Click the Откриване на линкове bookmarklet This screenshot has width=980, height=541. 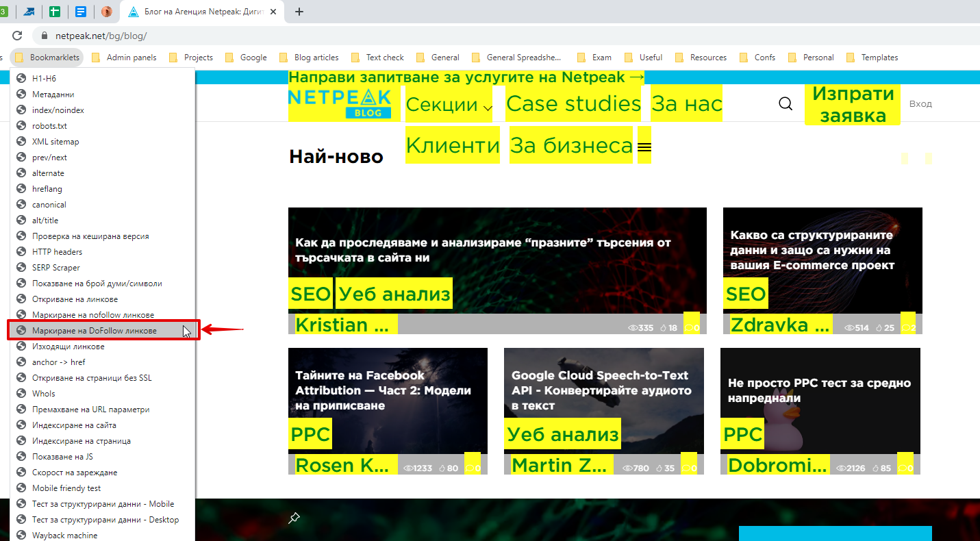point(103,299)
